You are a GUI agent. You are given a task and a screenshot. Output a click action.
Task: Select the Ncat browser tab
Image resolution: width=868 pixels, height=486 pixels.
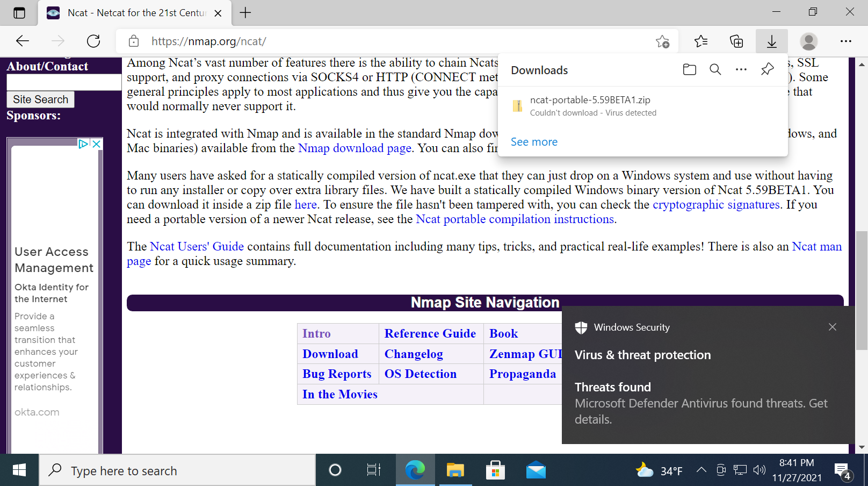click(x=134, y=13)
